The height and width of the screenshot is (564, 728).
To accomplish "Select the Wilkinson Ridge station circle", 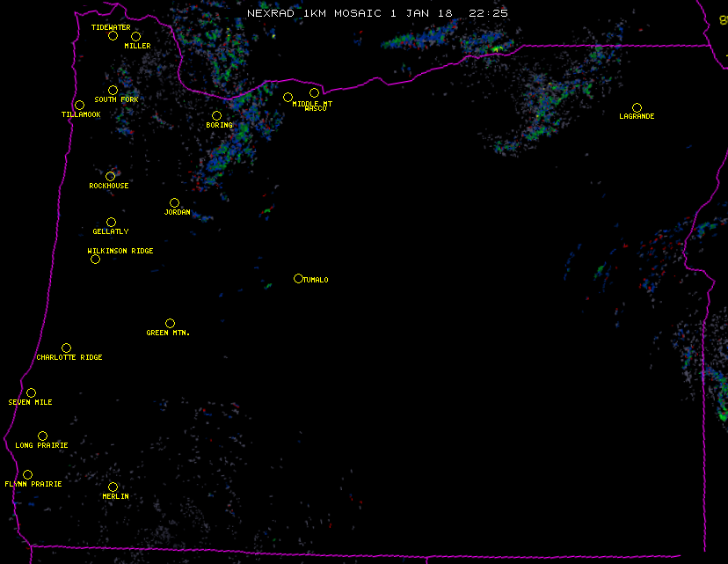I will coord(95,259).
